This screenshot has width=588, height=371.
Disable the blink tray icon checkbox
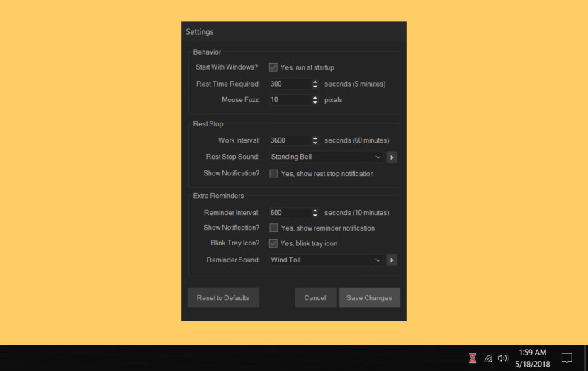(273, 243)
